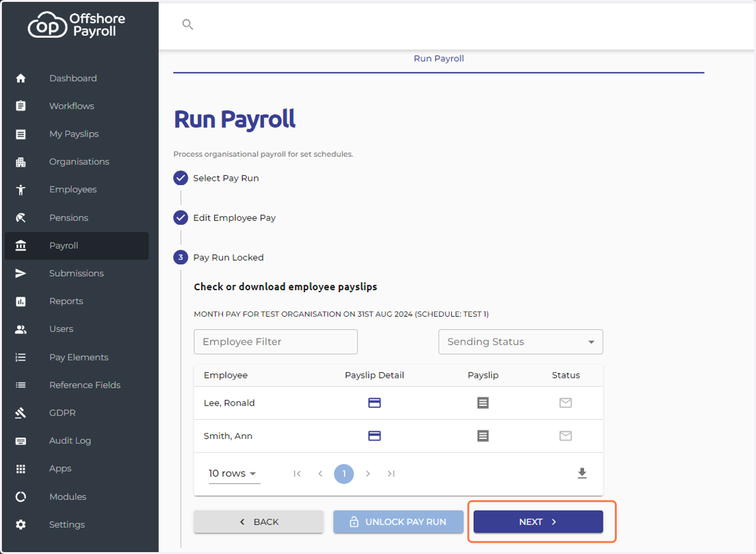View payslip document for Lee, Ronald

coord(483,403)
